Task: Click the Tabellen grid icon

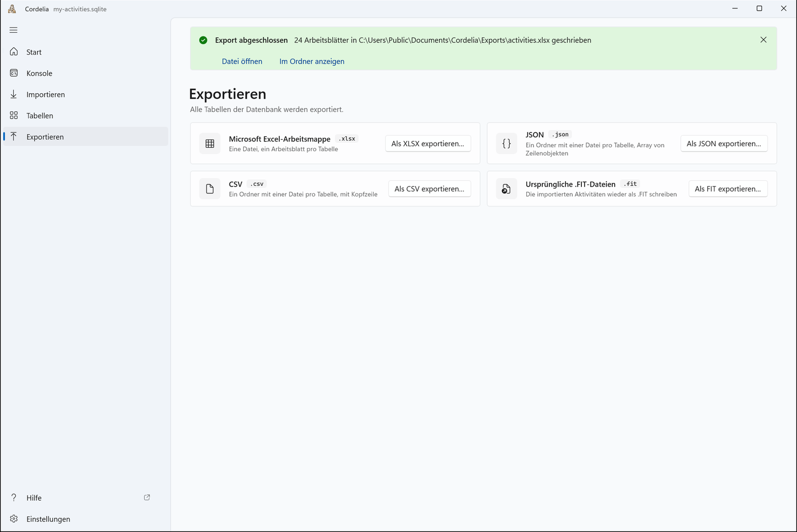Action: pyautogui.click(x=14, y=116)
